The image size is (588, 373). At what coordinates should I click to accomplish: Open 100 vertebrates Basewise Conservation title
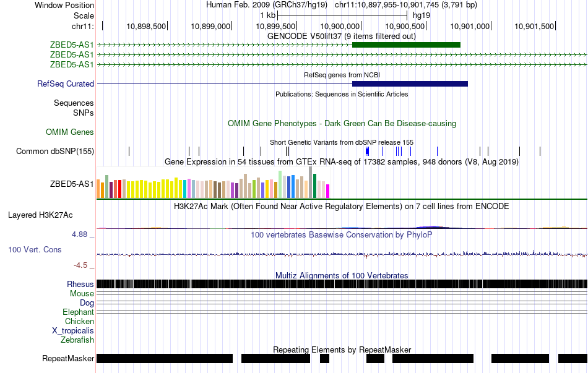(341, 234)
